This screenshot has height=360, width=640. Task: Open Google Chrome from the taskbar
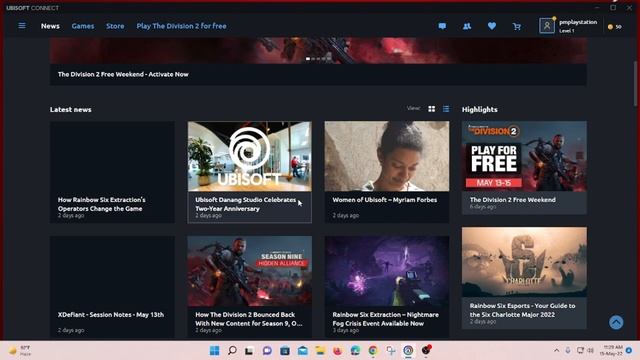point(373,350)
